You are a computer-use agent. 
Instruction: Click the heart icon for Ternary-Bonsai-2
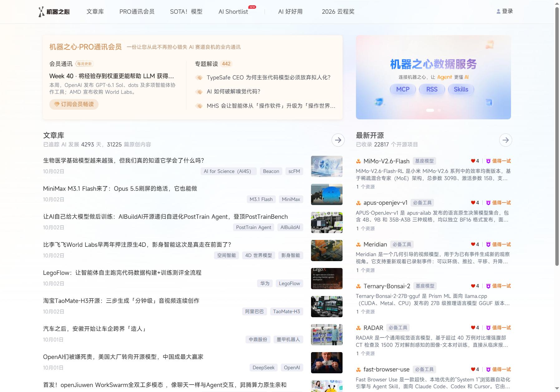coord(473,286)
